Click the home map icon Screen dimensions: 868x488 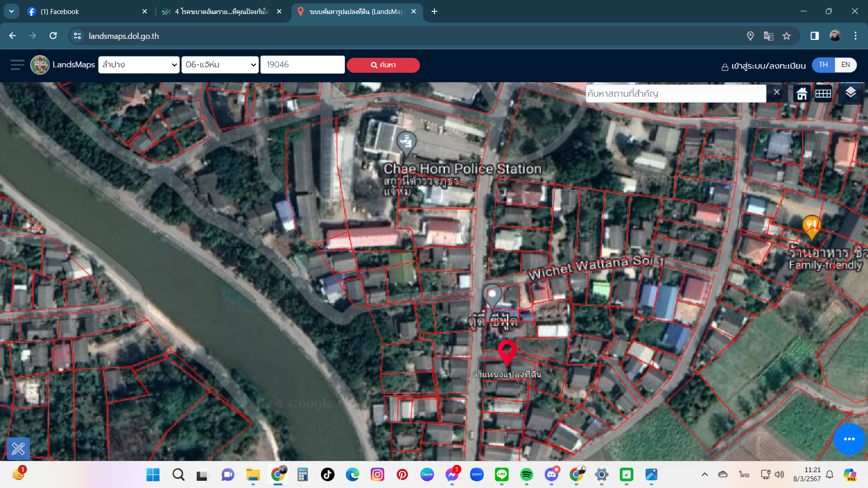pyautogui.click(x=802, y=94)
